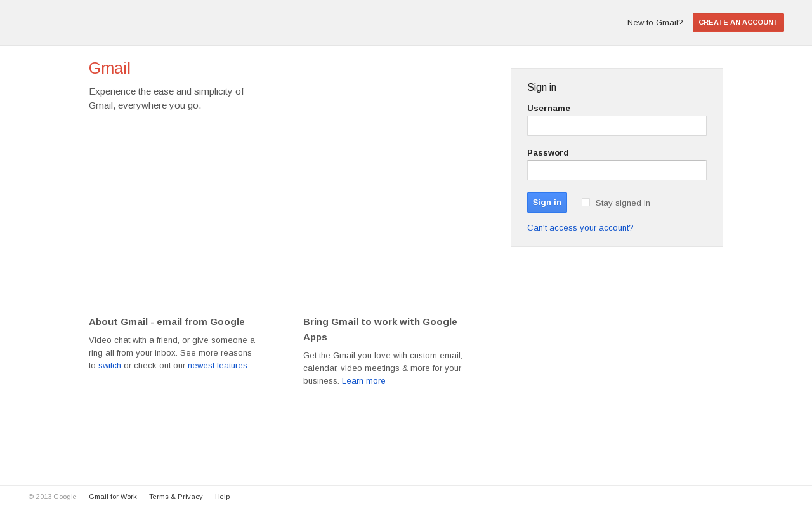
Task: Click the red Gmail heading
Action: coord(110,68)
